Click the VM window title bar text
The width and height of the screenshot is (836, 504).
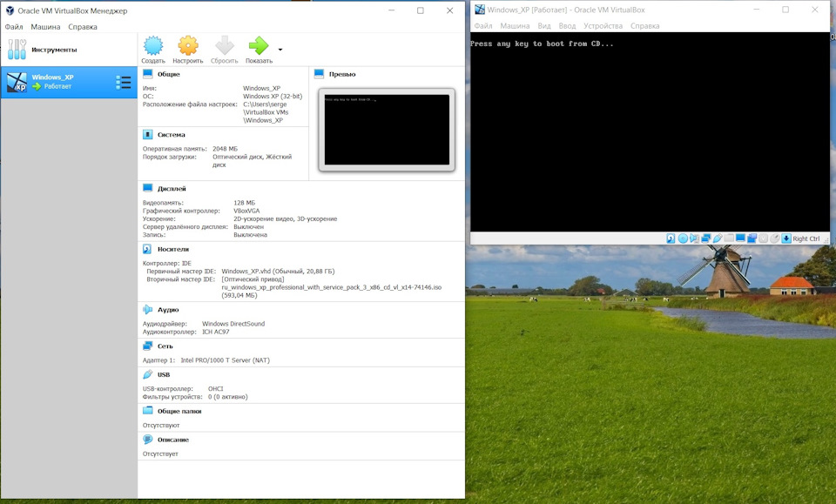tap(566, 10)
